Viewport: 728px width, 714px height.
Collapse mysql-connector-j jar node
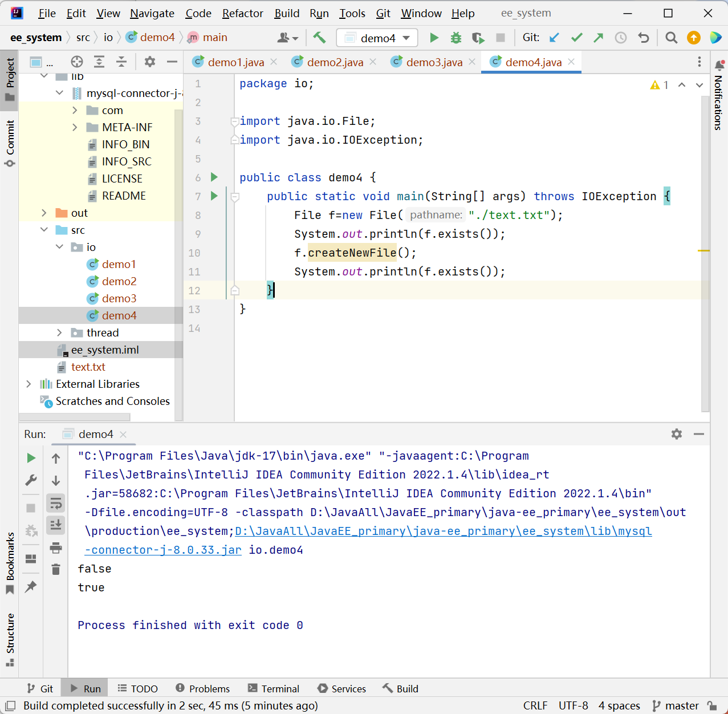click(59, 93)
